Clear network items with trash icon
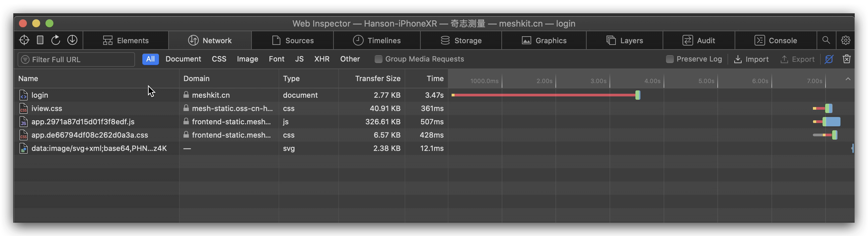Screen dimensions: 868x236 coord(846,59)
